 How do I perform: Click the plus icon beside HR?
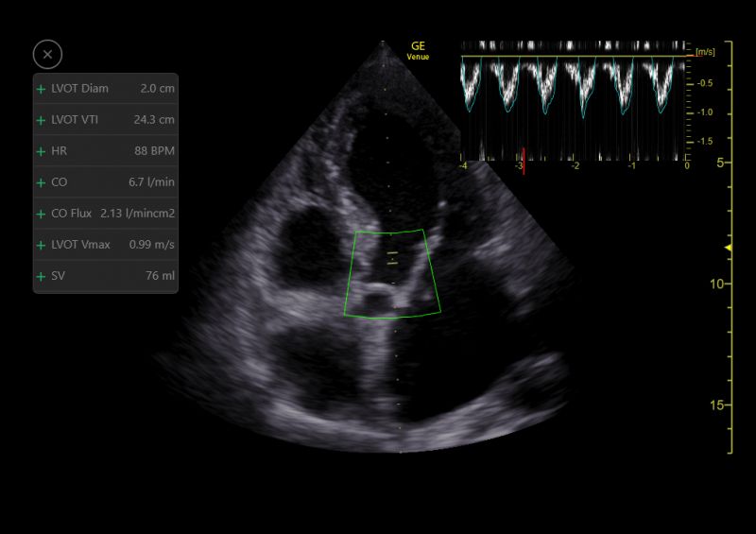click(41, 151)
